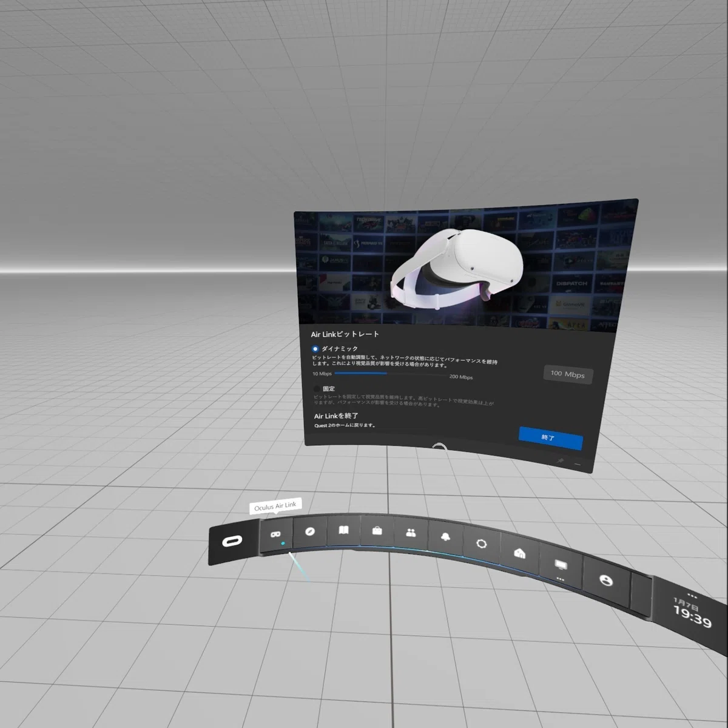
Task: Click the Oculus logo button on the dash bar
Action: 232,542
